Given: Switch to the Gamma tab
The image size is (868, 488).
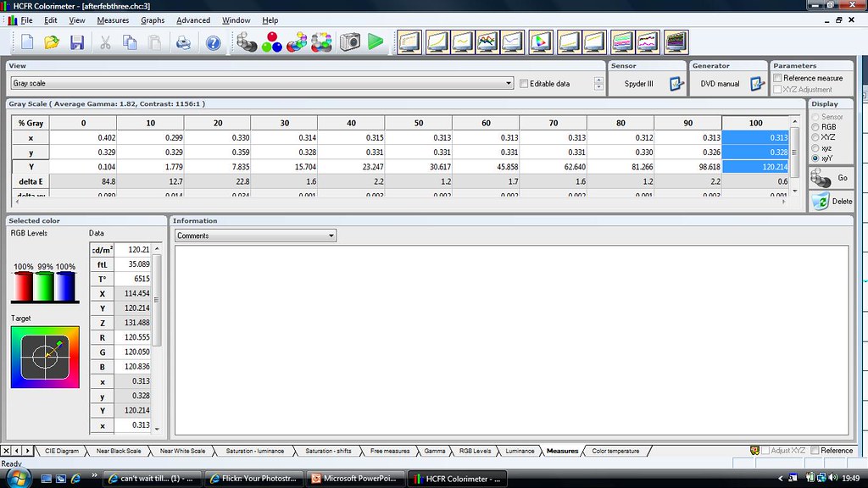Looking at the screenshot, I should coord(434,451).
